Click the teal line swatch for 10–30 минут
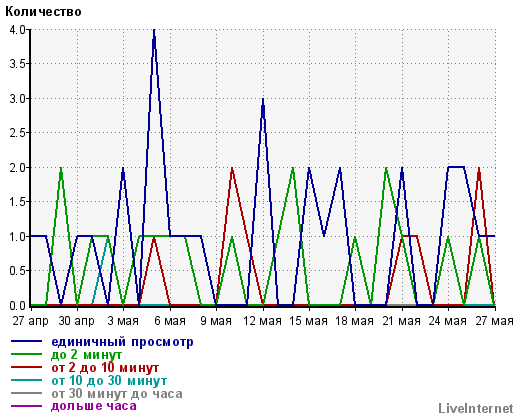This screenshot has height=418, width=520. tap(26, 380)
